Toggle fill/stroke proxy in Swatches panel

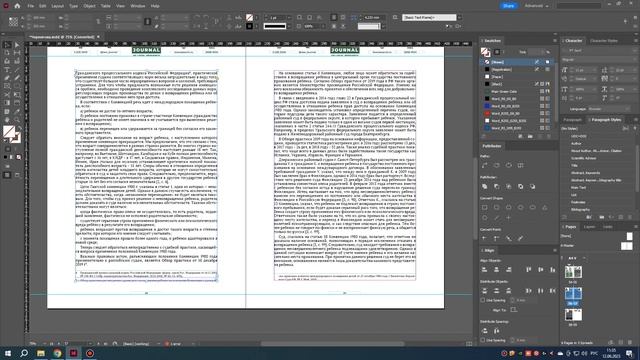[x=485, y=52]
